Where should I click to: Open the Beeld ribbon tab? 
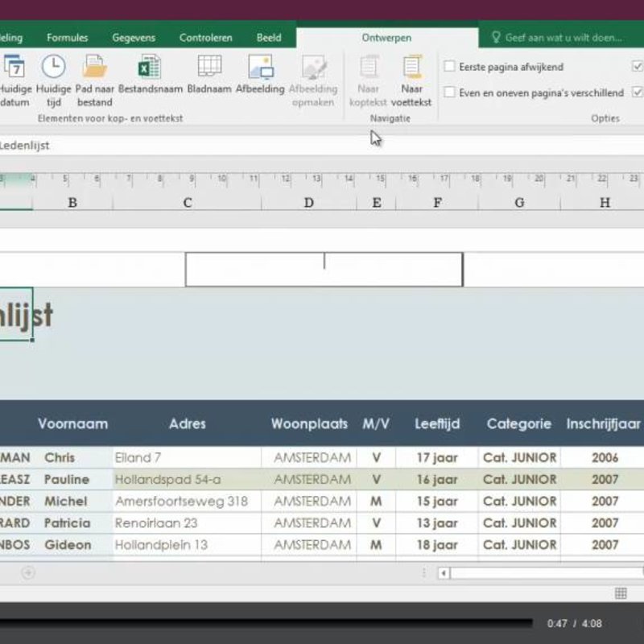pyautogui.click(x=269, y=38)
